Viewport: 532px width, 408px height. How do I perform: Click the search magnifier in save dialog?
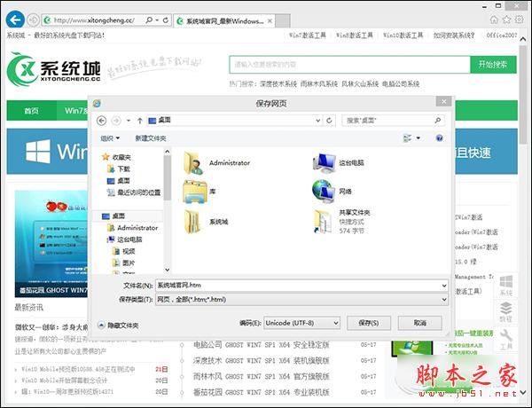[438, 120]
